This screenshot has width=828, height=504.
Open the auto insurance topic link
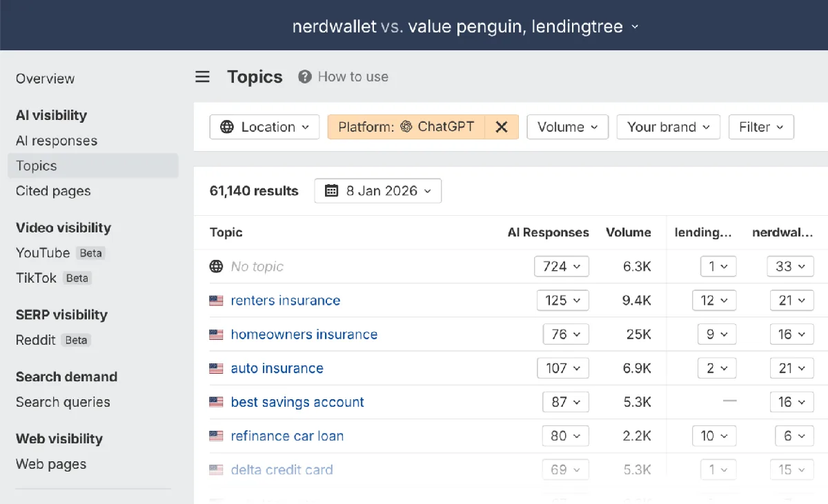point(277,368)
